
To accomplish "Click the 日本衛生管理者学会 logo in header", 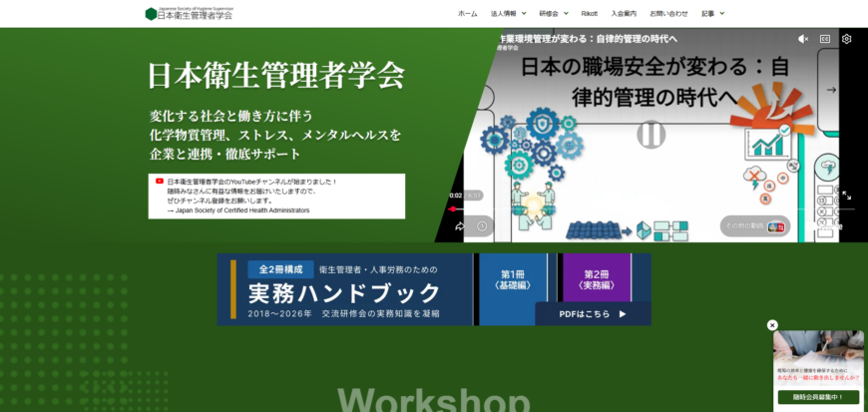I will pos(190,14).
